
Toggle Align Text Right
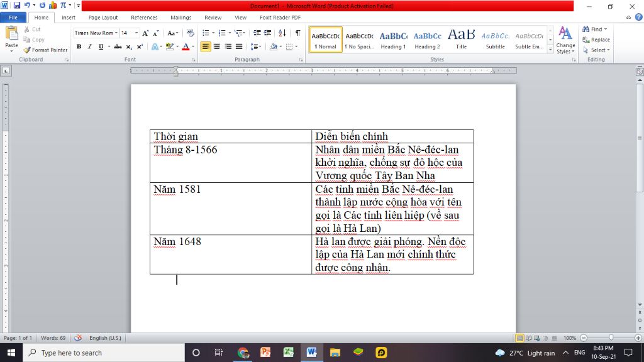228,47
